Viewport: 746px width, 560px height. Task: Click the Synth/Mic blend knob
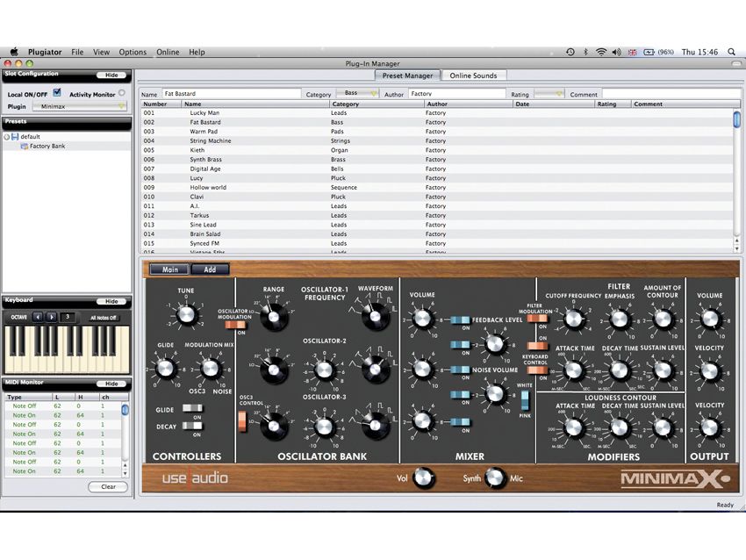495,477
